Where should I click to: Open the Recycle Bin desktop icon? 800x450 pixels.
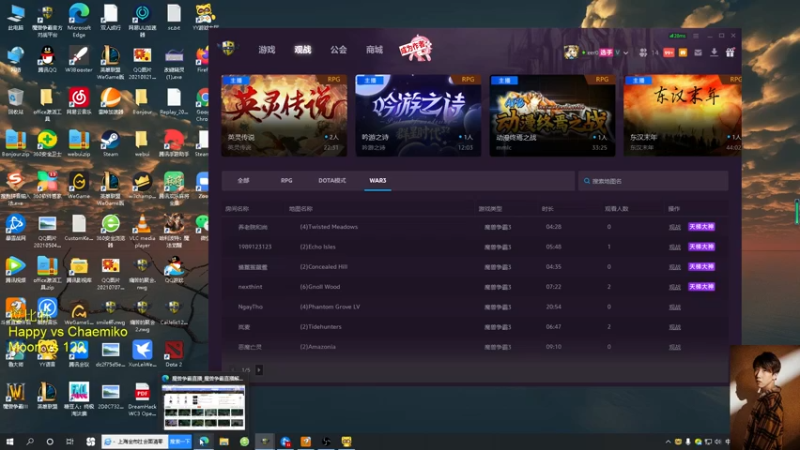click(15, 101)
